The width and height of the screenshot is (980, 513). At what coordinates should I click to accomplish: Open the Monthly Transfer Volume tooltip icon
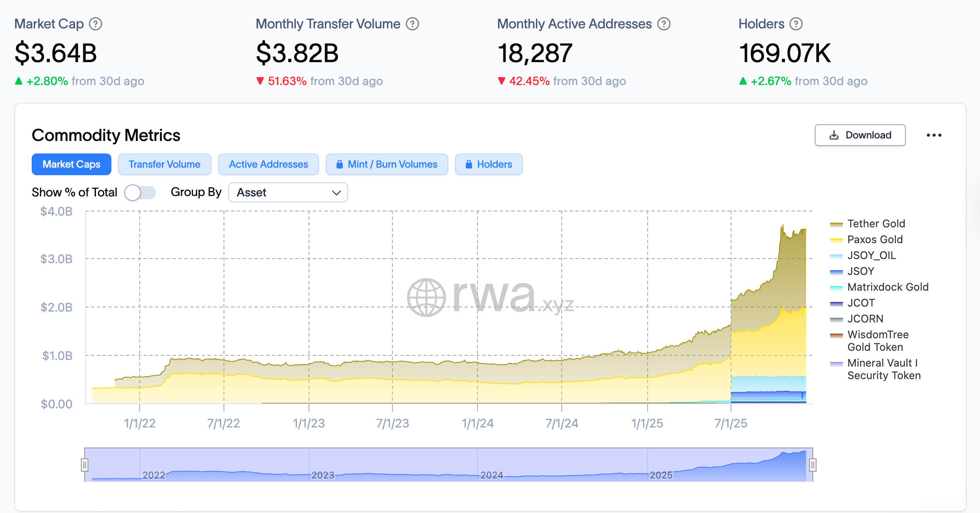[413, 24]
